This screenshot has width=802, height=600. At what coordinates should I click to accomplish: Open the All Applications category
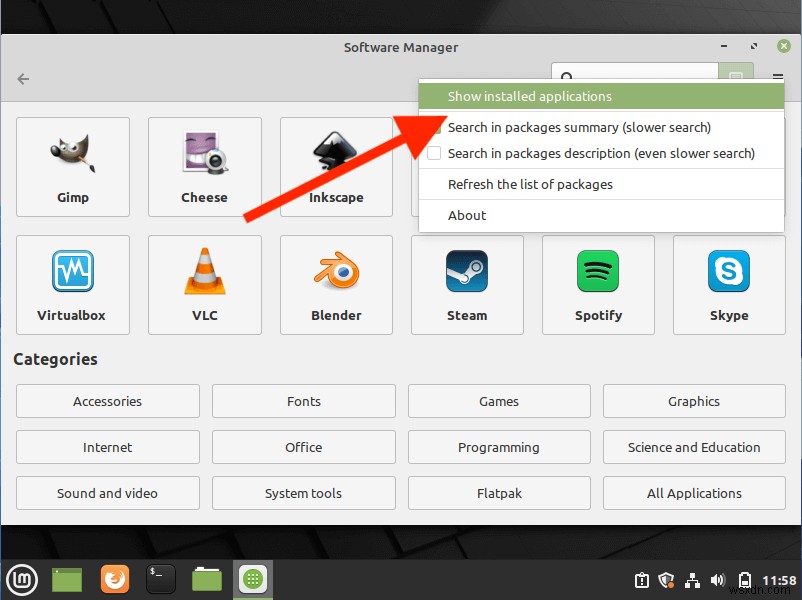693,493
